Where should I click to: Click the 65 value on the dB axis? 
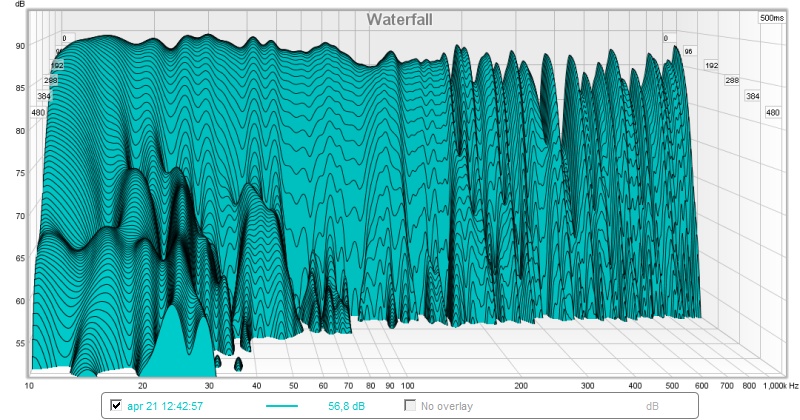[20, 258]
